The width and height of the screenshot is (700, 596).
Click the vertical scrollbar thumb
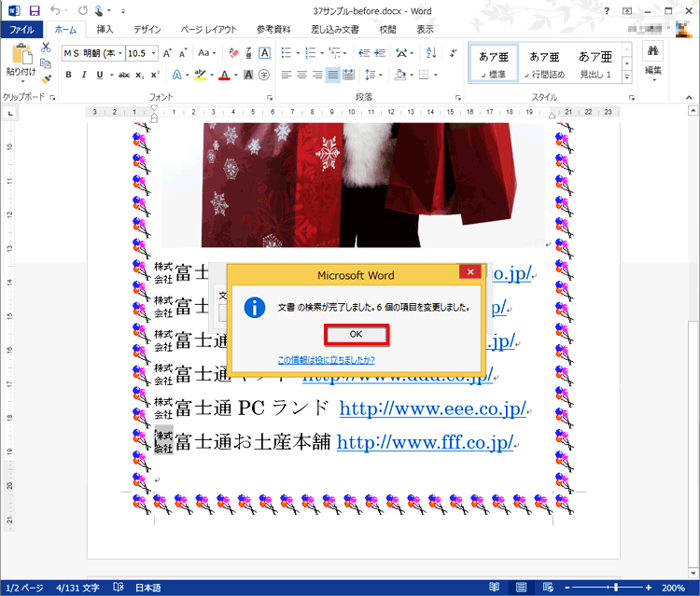[693, 444]
